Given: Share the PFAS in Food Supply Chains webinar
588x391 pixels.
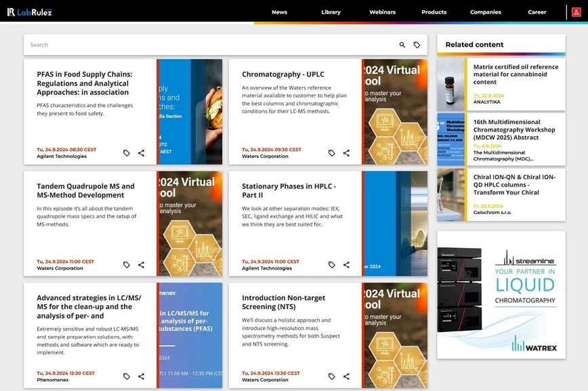Looking at the screenshot, I should pyautogui.click(x=141, y=153).
